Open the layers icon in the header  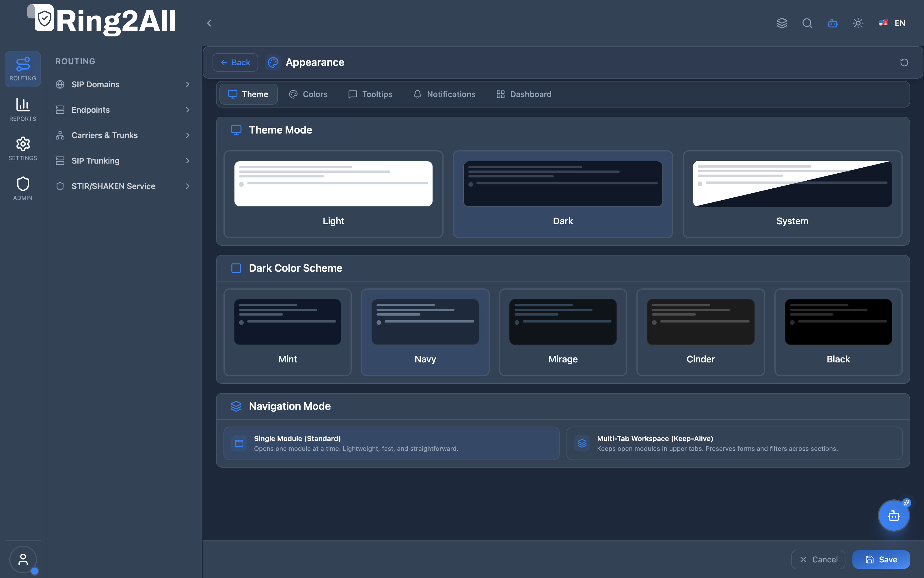pos(782,23)
